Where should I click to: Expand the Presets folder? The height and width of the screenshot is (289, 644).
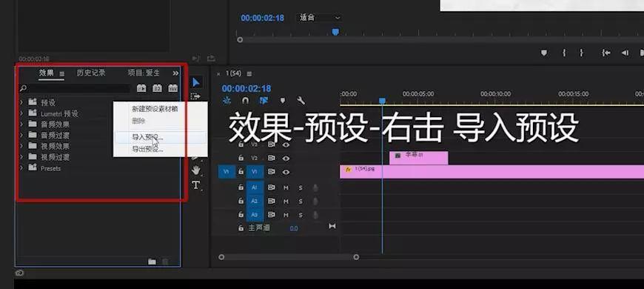[21, 168]
